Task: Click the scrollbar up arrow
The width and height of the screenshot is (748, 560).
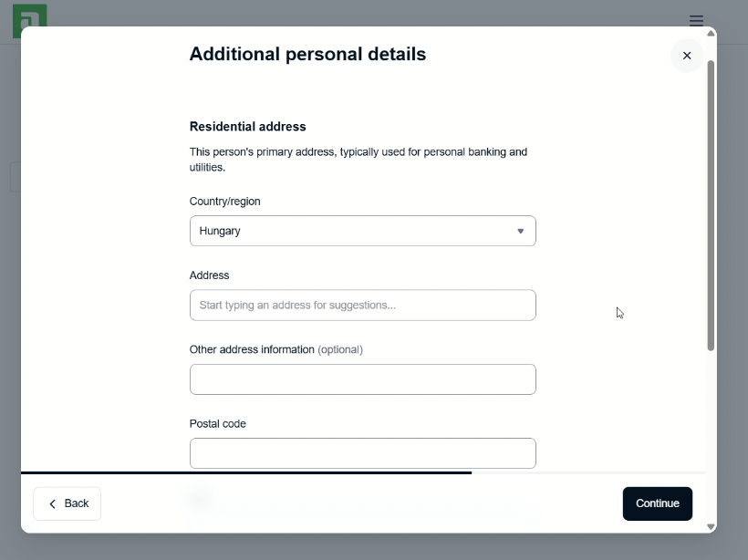Action: [x=711, y=35]
